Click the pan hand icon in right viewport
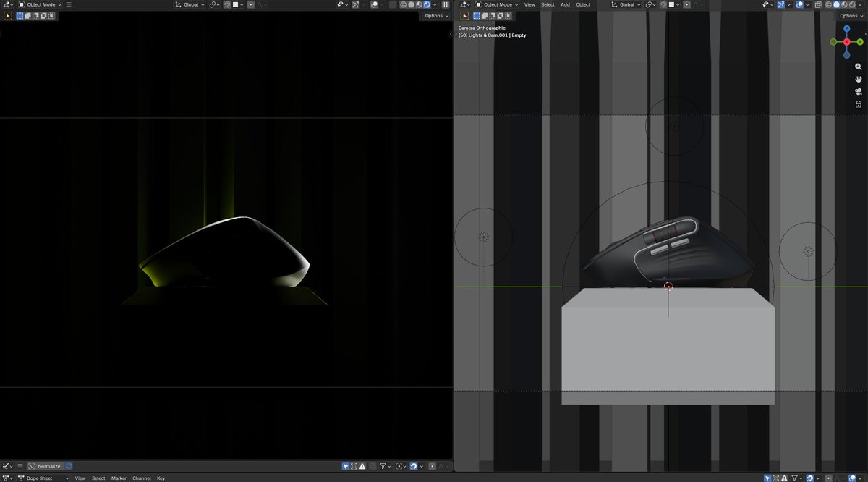The height and width of the screenshot is (482, 868). (859, 79)
